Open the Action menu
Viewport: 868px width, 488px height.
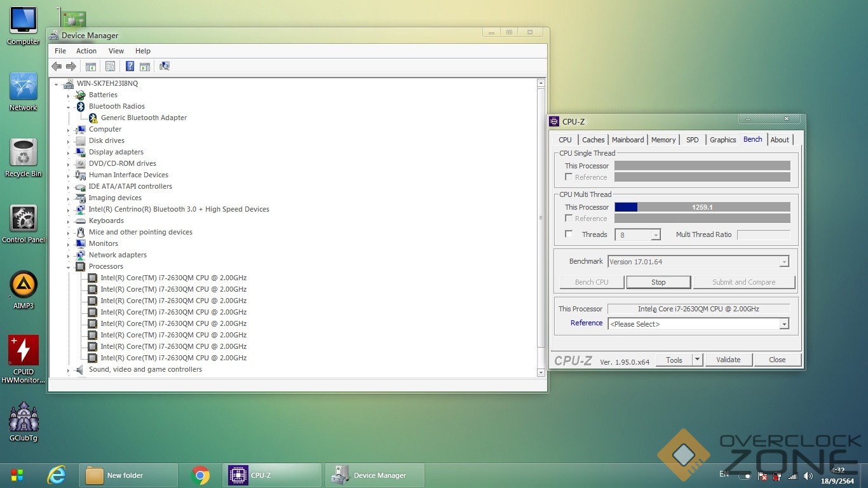click(86, 51)
